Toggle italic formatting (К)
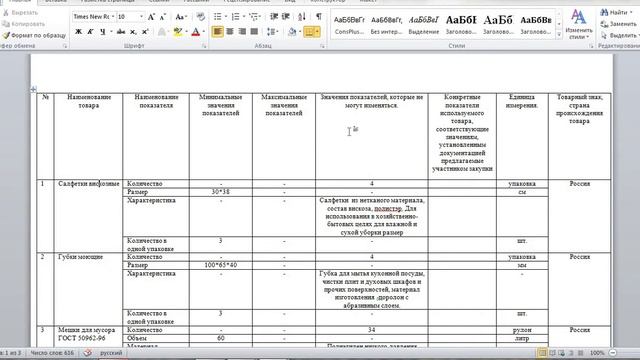This screenshot has height=360, width=640. (90, 31)
